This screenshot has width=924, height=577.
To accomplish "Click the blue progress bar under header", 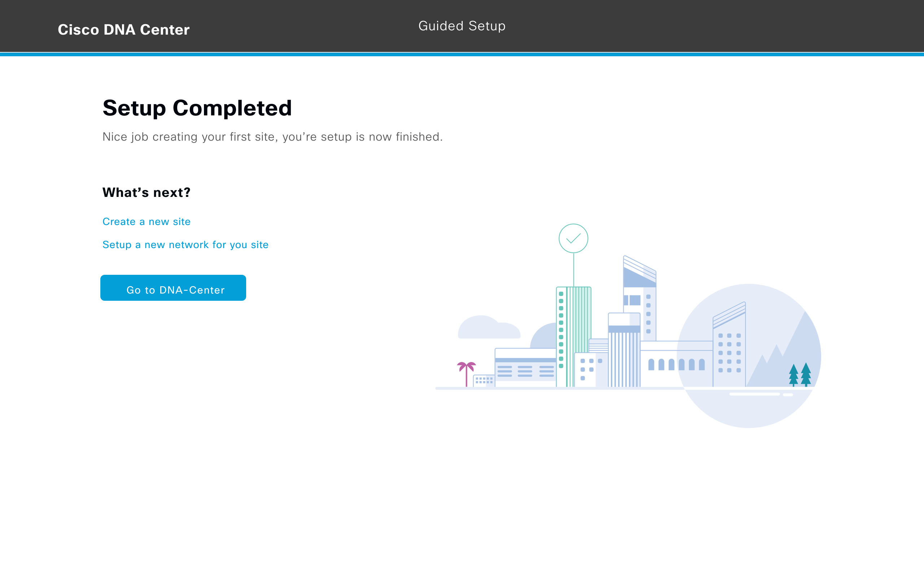I will [462, 54].
